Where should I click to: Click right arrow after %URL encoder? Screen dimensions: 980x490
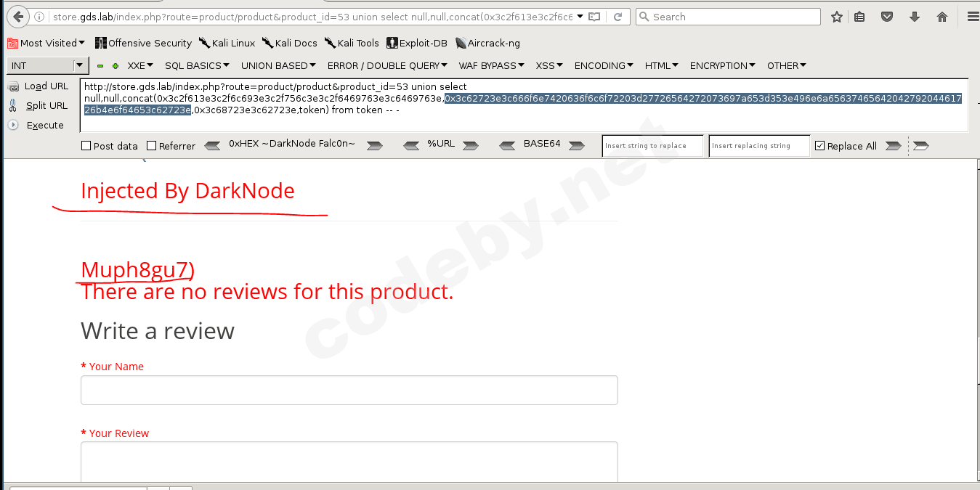click(x=471, y=146)
